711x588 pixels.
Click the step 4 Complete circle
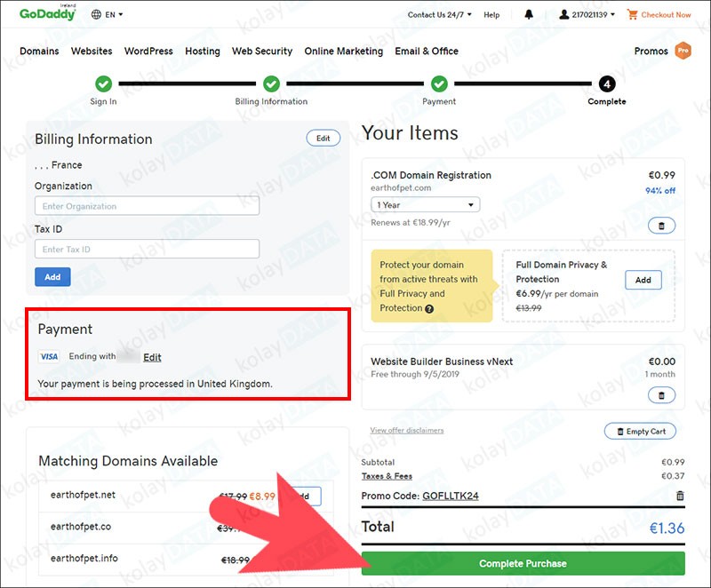click(x=607, y=83)
